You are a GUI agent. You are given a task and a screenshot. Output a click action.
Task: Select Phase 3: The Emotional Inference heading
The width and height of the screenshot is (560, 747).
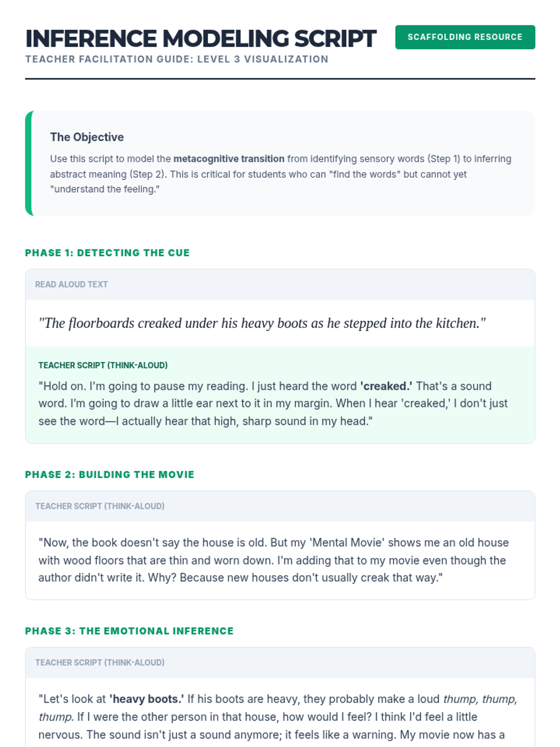[x=129, y=631]
